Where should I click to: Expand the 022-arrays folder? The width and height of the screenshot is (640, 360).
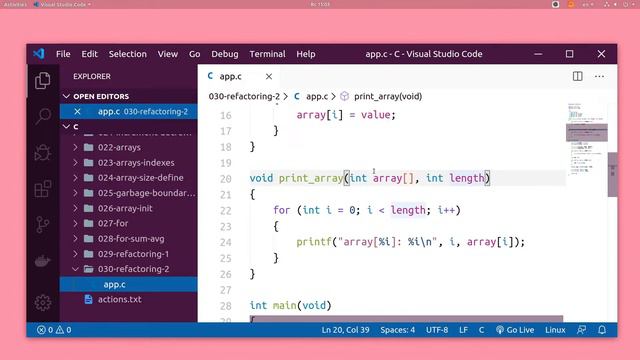tap(128, 147)
